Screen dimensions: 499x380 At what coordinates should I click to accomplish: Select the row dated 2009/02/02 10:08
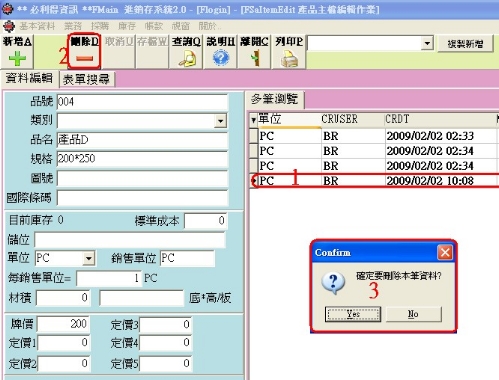point(374,181)
